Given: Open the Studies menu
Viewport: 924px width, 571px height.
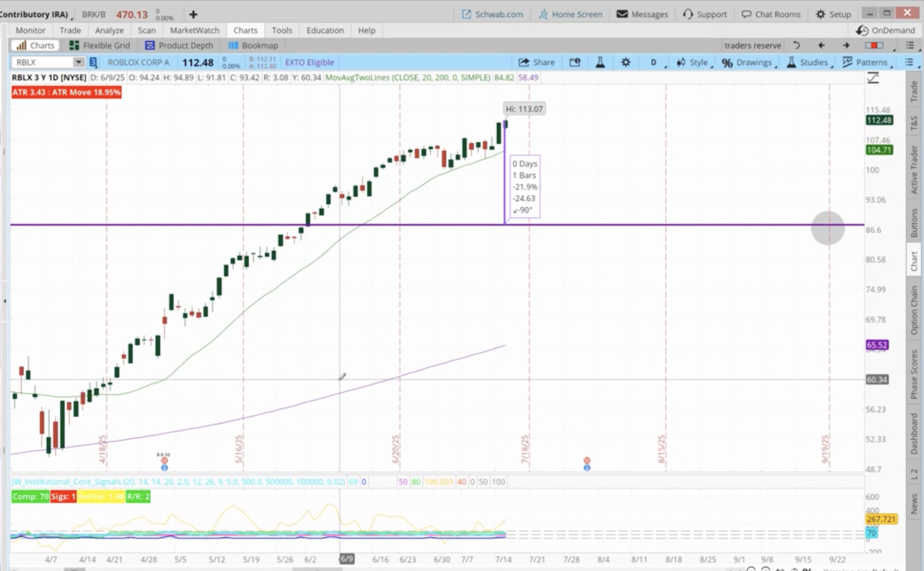Looking at the screenshot, I should [x=809, y=62].
